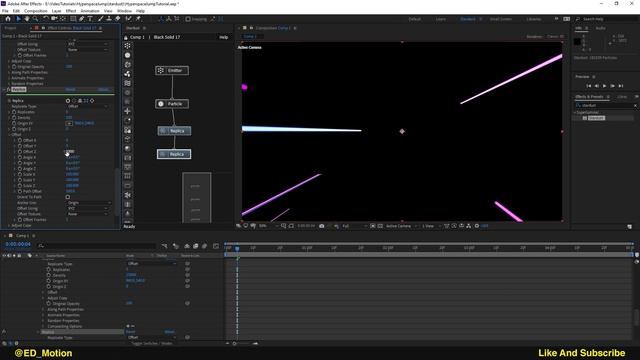Open Replicate Type dropdown in Effect Controls
Image resolution: width=640 pixels, height=360 pixels.
pyautogui.click(x=88, y=106)
